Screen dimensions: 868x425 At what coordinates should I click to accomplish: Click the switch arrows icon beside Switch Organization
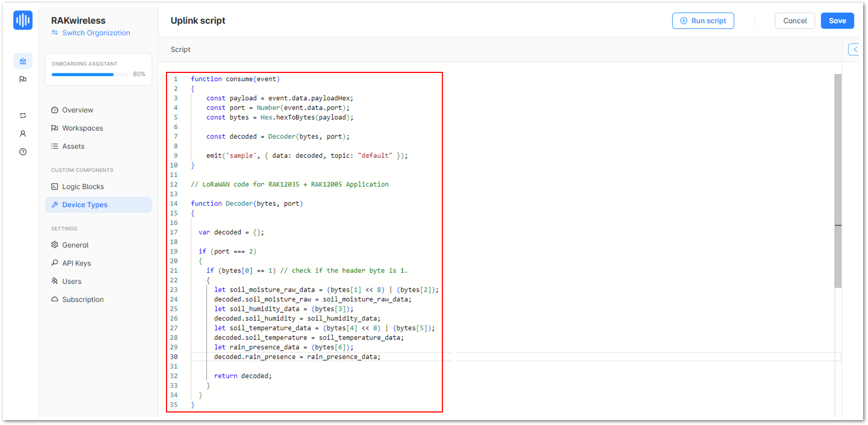click(x=54, y=33)
